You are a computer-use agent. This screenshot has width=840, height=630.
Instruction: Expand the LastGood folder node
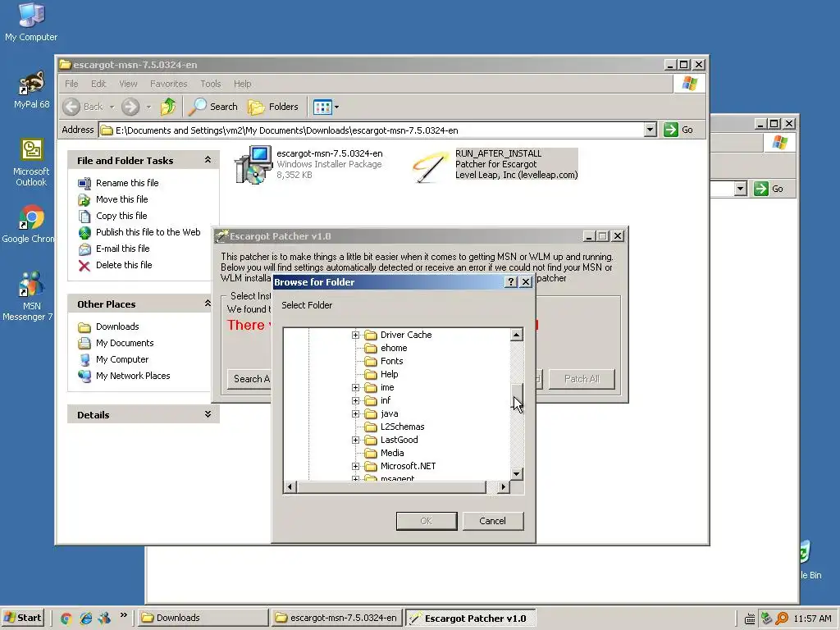click(x=355, y=440)
